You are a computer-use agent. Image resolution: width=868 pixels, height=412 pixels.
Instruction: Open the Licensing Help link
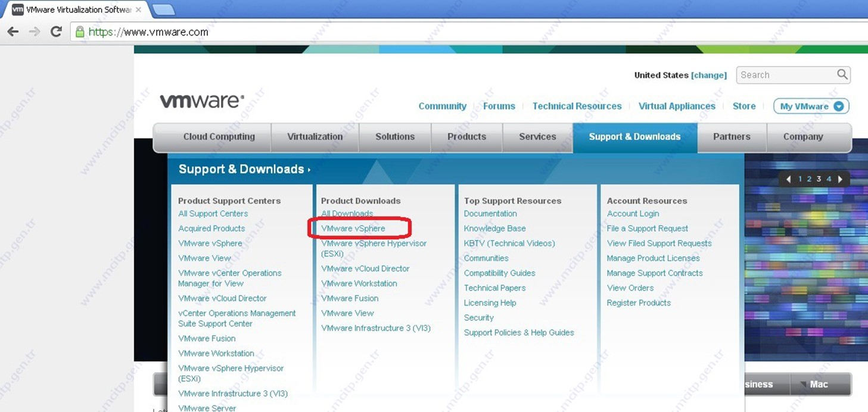[x=490, y=303]
